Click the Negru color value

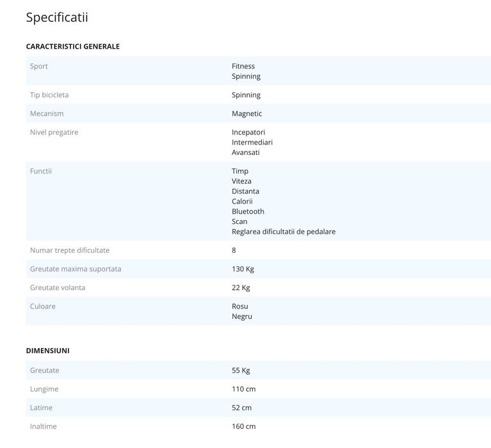pos(241,317)
